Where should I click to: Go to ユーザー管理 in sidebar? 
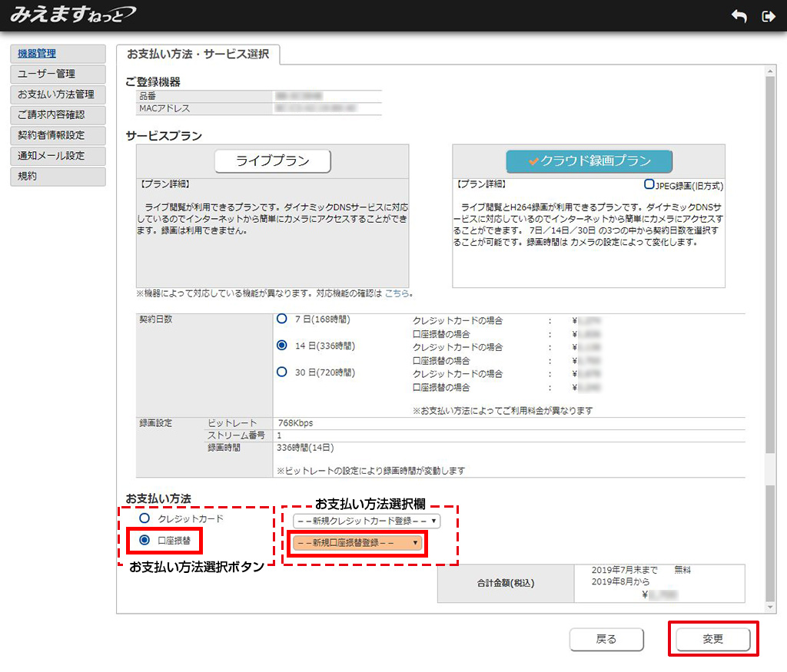coord(58,74)
